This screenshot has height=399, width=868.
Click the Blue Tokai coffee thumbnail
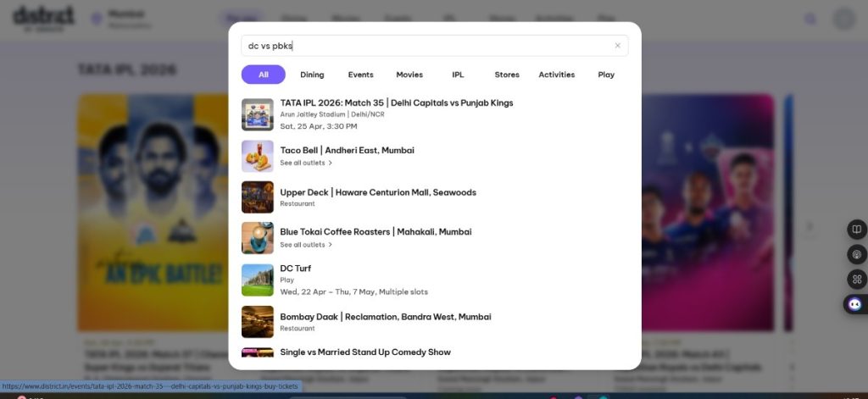(x=258, y=238)
